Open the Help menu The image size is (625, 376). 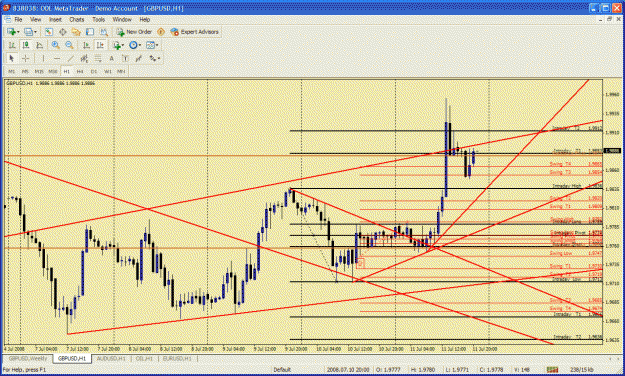coord(145,20)
